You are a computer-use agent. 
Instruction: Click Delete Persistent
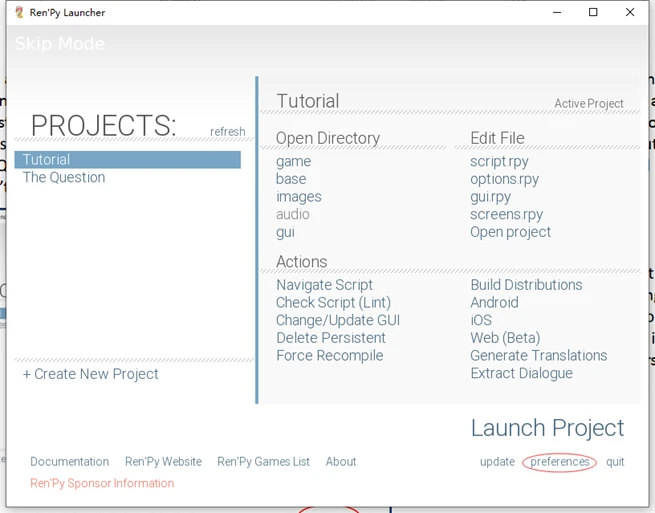[330, 338]
